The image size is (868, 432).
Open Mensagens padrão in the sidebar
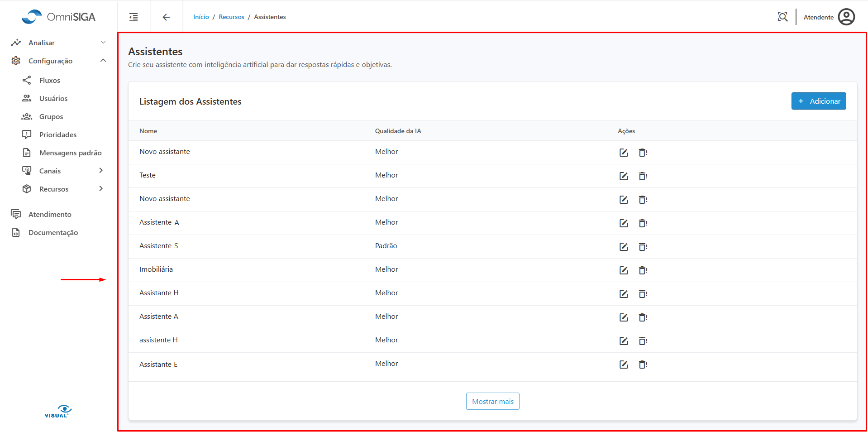click(x=70, y=153)
